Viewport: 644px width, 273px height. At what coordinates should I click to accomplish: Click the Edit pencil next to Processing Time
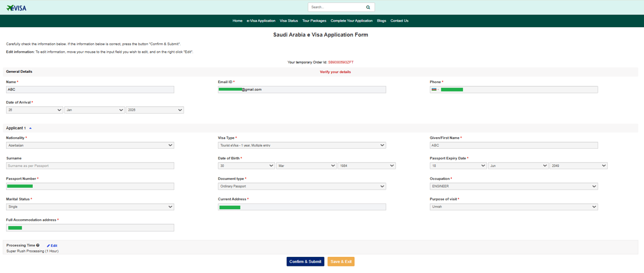click(x=52, y=246)
